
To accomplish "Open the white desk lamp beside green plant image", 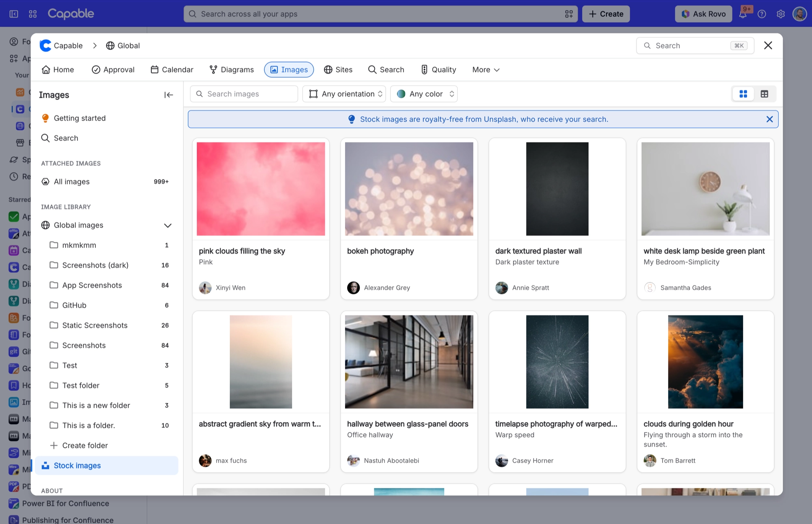I will click(705, 189).
